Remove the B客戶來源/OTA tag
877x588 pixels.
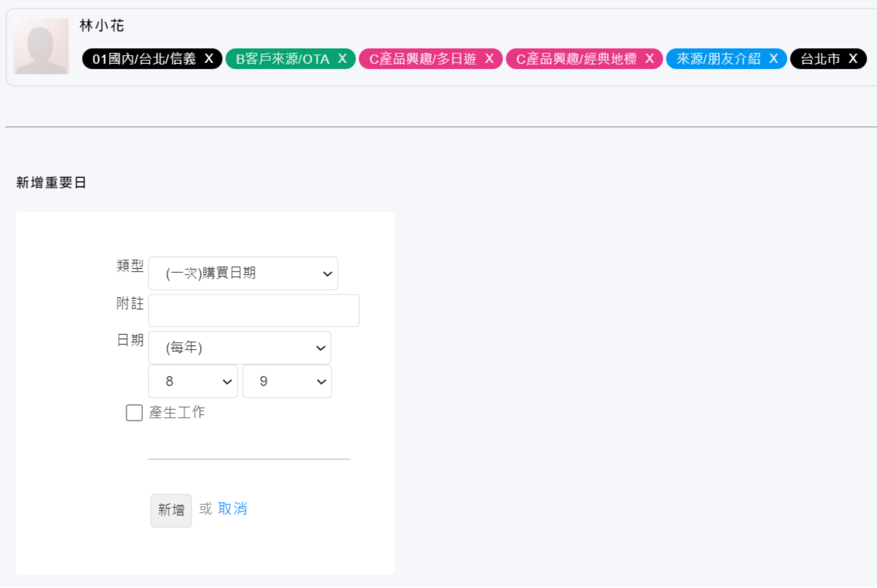coord(342,59)
